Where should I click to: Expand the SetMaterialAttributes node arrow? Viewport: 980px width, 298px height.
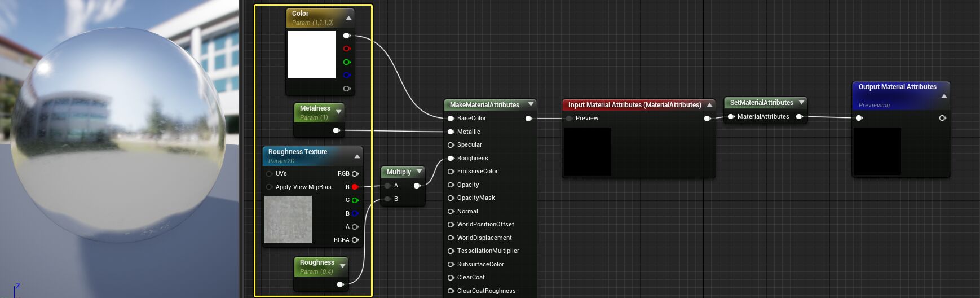[801, 103]
